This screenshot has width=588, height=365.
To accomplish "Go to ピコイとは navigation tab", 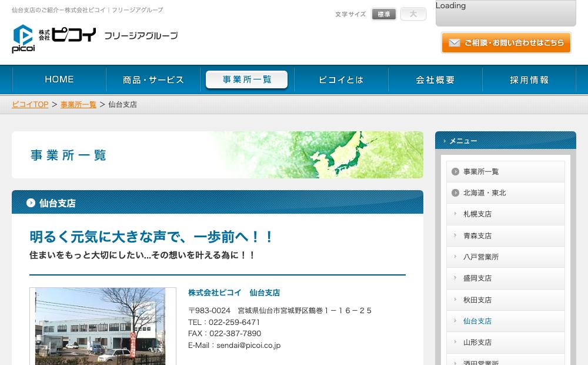I will pos(341,79).
